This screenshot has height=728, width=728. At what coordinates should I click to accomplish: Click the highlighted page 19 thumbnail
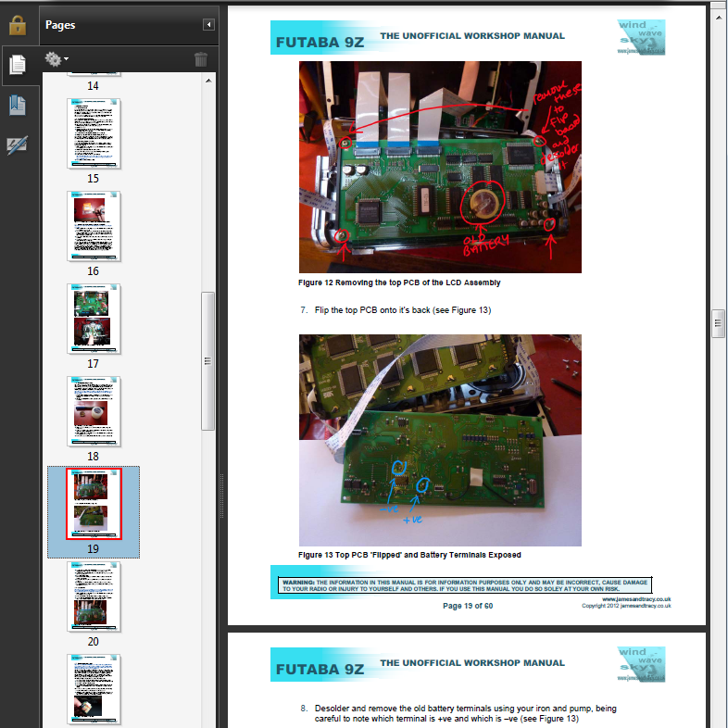point(94,503)
